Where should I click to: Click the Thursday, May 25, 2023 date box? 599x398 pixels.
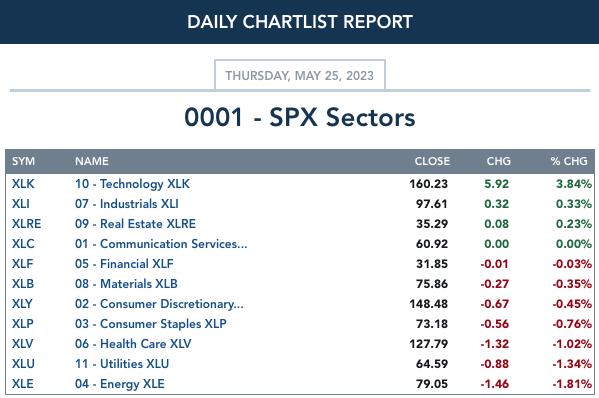point(300,75)
